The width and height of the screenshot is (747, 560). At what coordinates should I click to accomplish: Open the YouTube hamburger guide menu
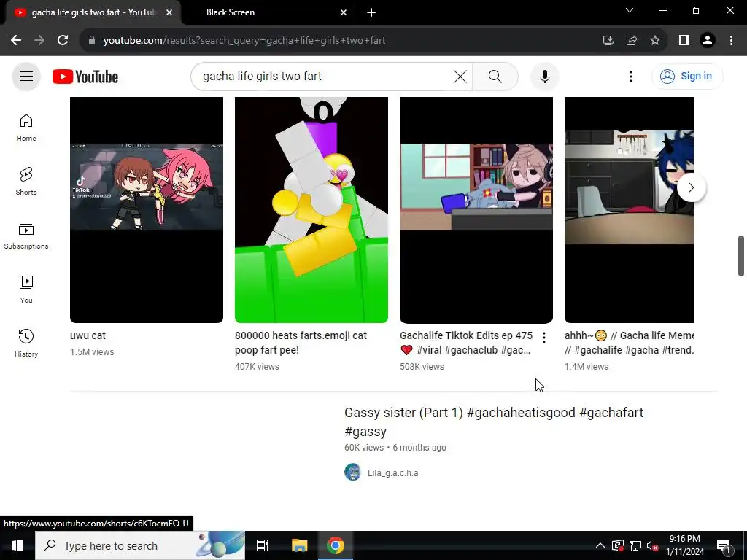(26, 76)
